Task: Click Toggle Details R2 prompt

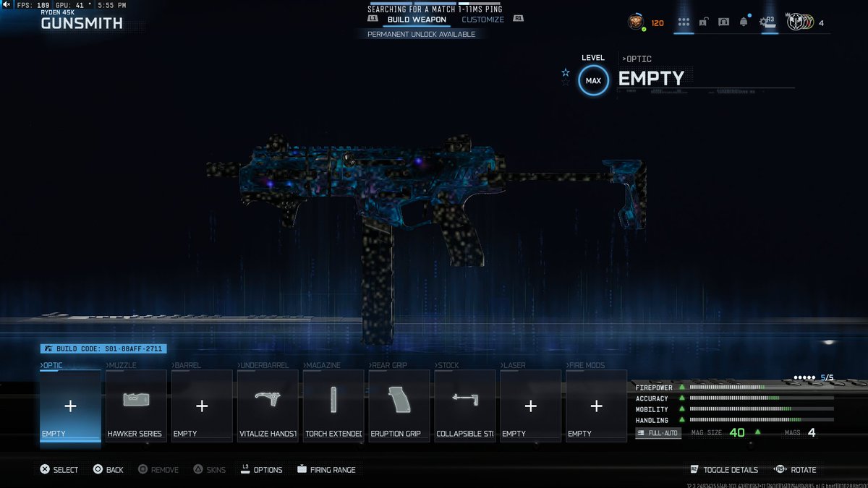Action: click(724, 469)
